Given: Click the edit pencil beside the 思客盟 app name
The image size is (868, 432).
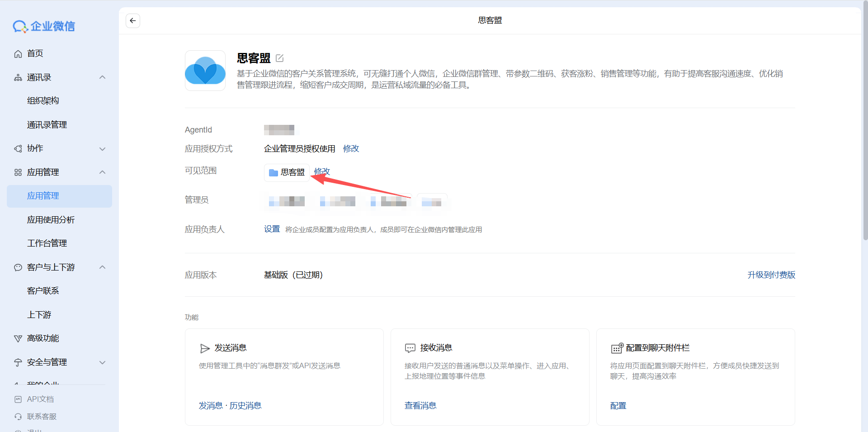Looking at the screenshot, I should (279, 58).
